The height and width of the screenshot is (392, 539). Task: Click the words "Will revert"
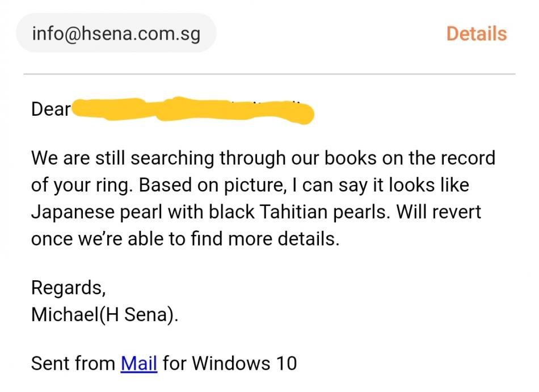pos(439,212)
